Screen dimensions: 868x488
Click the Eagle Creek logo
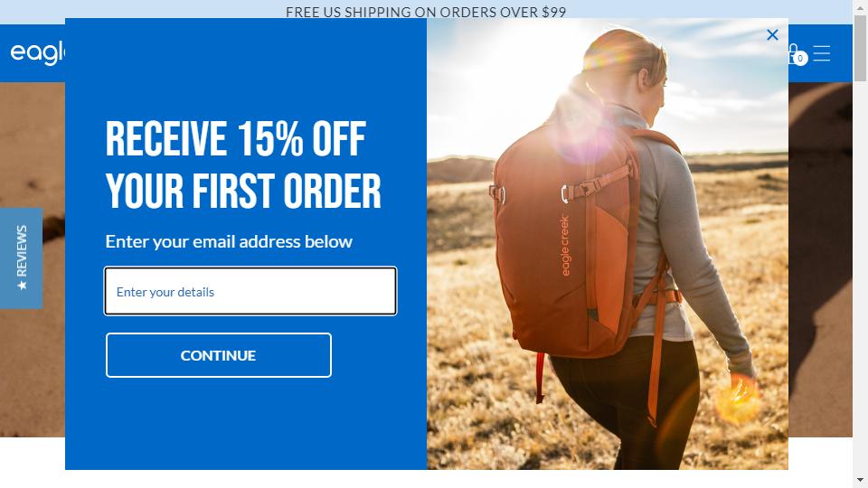pyautogui.click(x=38, y=53)
